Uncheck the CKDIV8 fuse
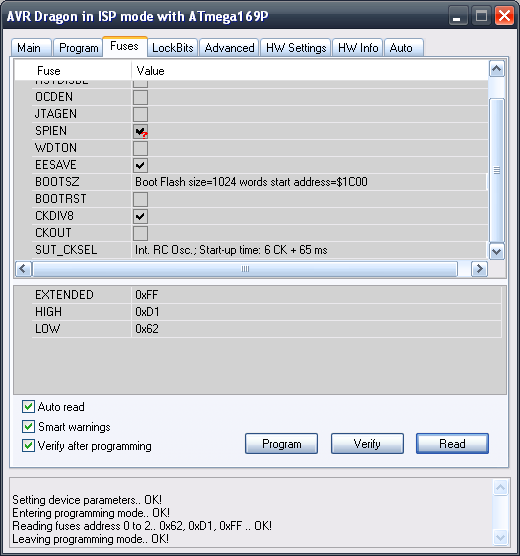 point(140,216)
